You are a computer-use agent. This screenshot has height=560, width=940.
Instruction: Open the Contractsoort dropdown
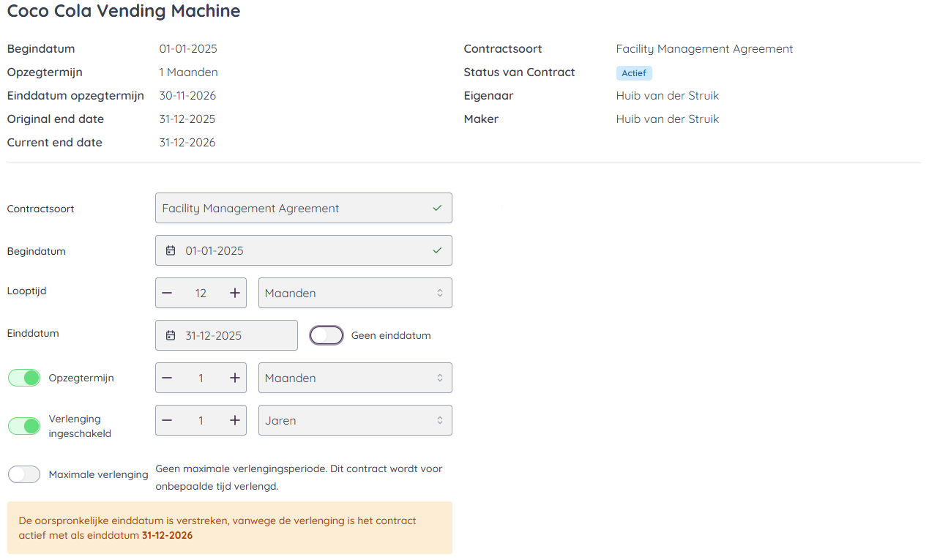303,208
